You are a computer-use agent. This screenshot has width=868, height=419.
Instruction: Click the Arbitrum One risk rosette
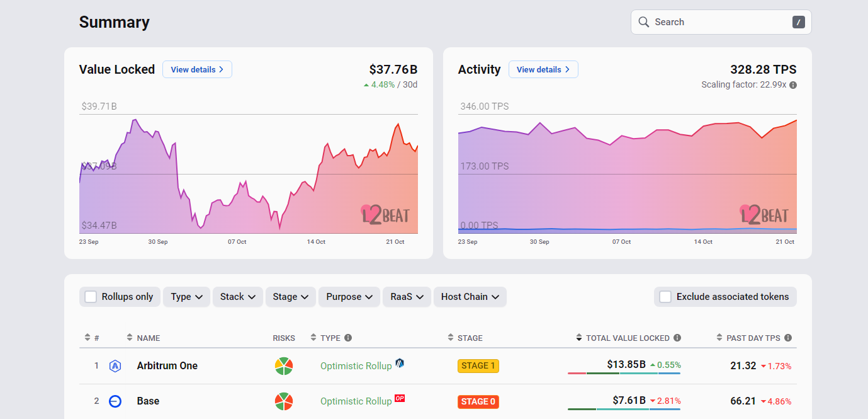tap(284, 366)
